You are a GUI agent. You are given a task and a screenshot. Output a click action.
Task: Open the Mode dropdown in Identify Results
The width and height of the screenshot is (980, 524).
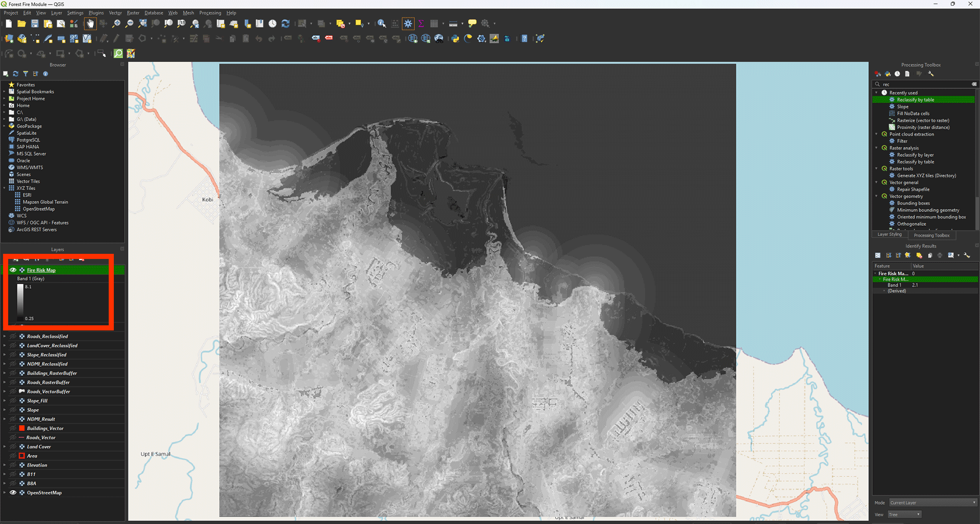click(x=933, y=503)
